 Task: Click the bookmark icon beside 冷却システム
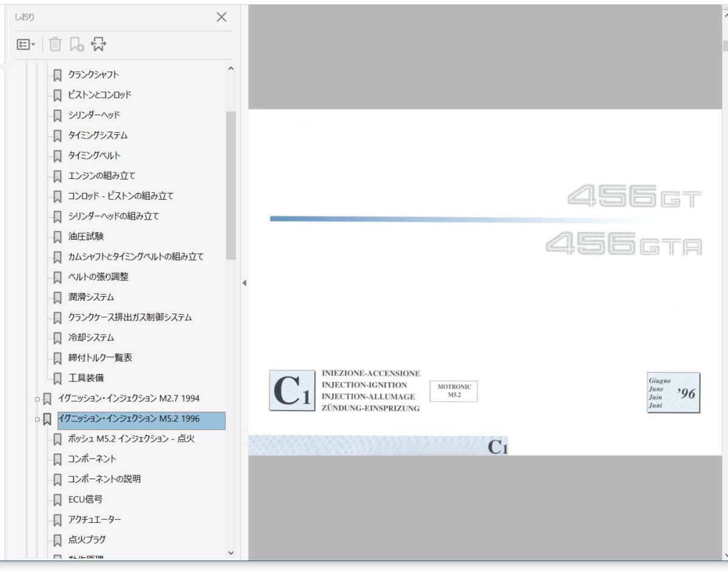pos(58,338)
